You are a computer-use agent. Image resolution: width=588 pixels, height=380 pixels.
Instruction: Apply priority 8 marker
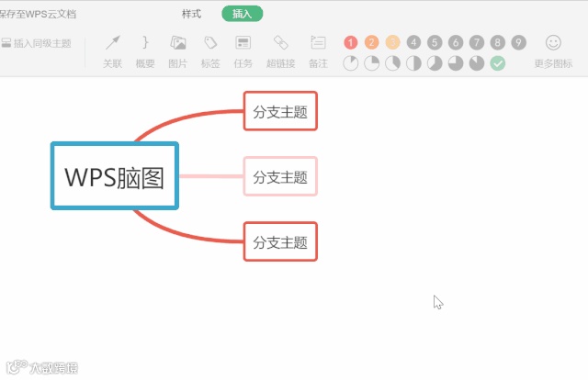coord(498,42)
